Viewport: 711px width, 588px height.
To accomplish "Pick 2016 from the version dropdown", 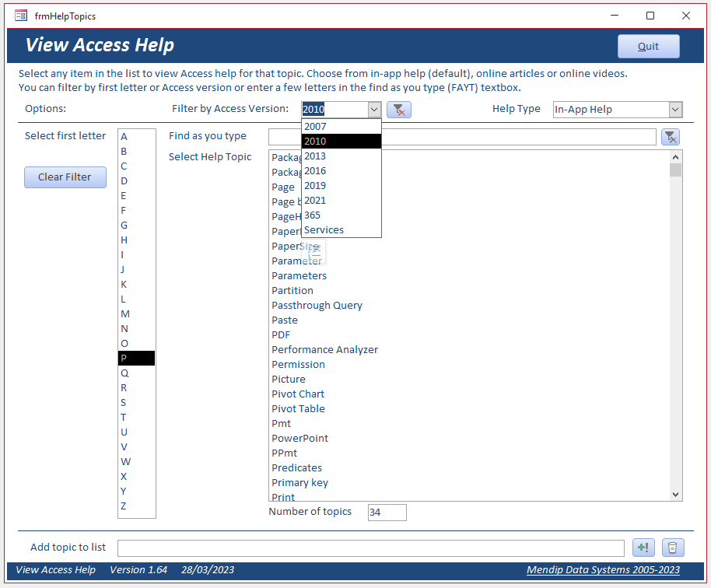I will point(341,171).
